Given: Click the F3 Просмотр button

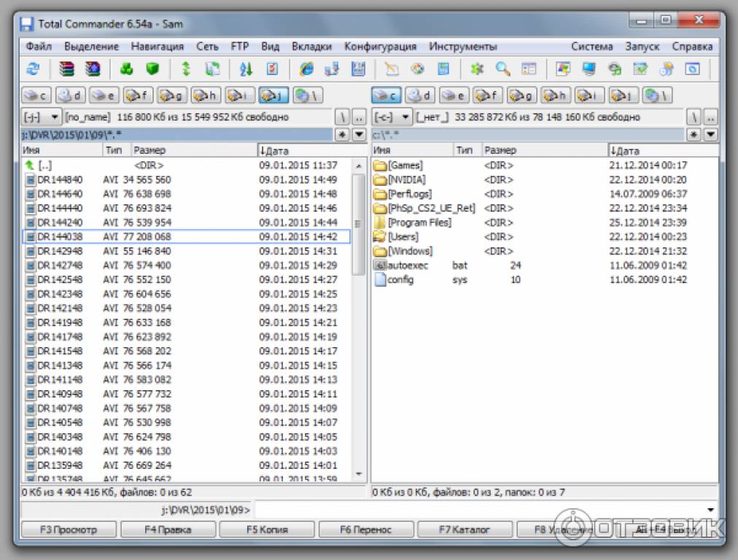Looking at the screenshot, I should [69, 529].
